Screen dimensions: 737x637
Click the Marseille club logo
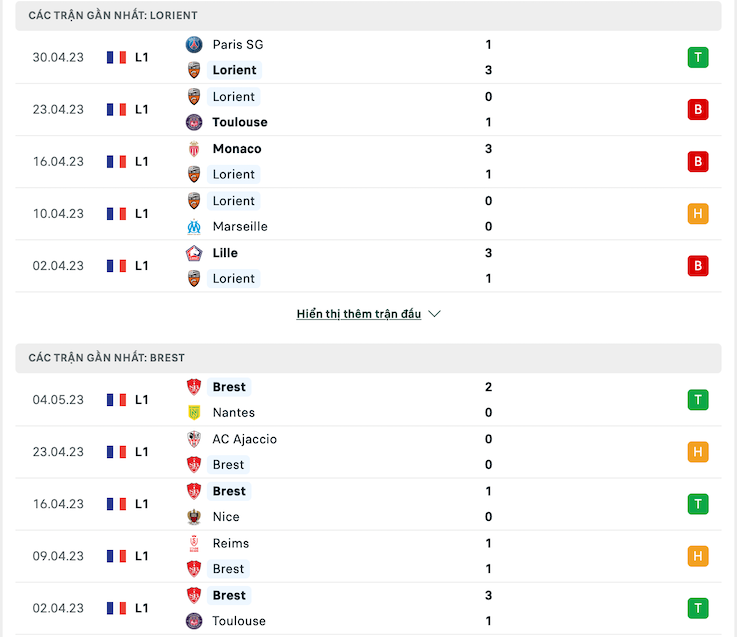[x=194, y=227]
